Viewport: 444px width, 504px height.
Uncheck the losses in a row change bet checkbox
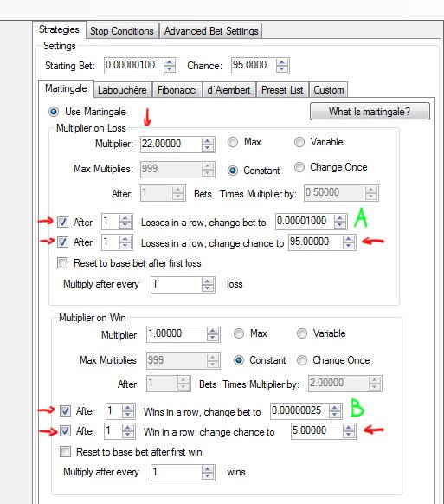[x=62, y=222]
